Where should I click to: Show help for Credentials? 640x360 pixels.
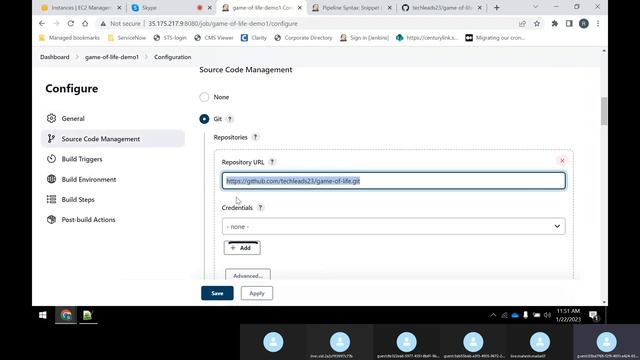(260, 208)
